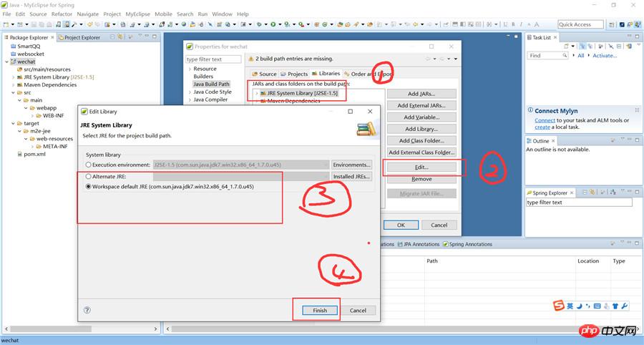Click the Edit... button in Properties
Screen dimensions: 644x345
[421, 167]
